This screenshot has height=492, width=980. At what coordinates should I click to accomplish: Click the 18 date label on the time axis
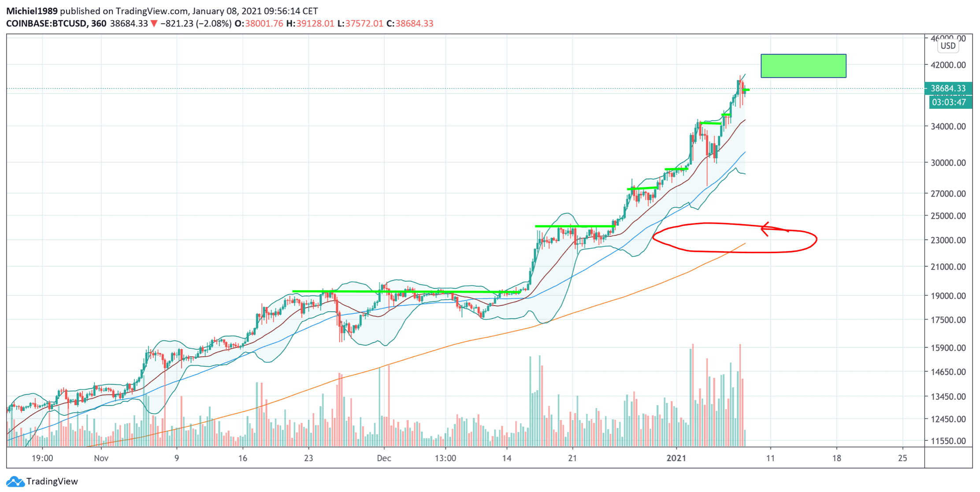point(836,458)
